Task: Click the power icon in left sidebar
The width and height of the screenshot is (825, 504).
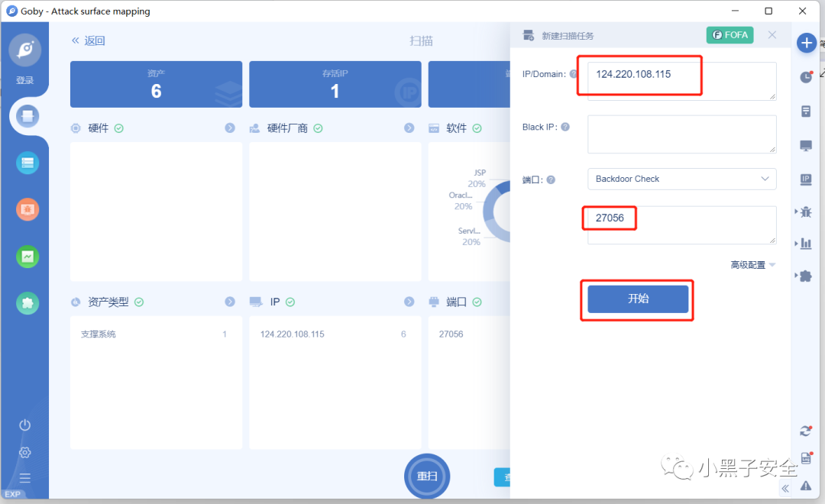Action: coord(24,425)
